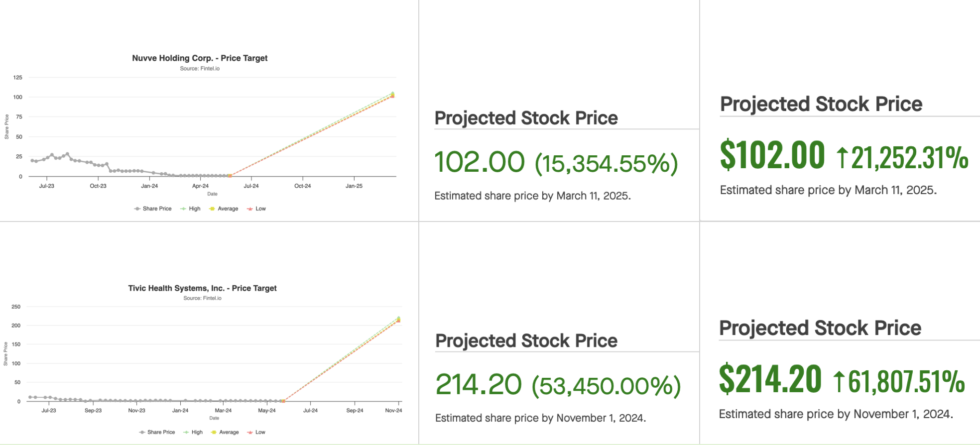Click Source: Fintel.io under Tivic chart title
This screenshot has height=445, width=980.
pyautogui.click(x=202, y=298)
